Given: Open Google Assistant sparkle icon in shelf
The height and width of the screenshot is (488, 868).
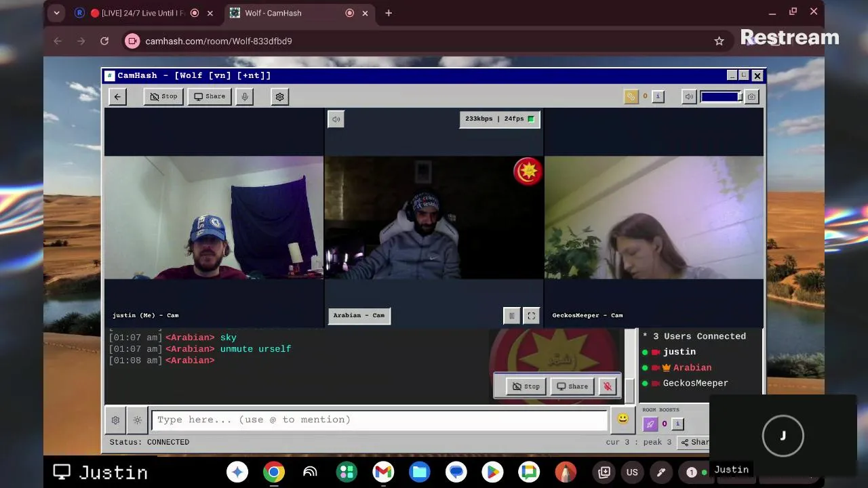Looking at the screenshot, I should point(237,472).
